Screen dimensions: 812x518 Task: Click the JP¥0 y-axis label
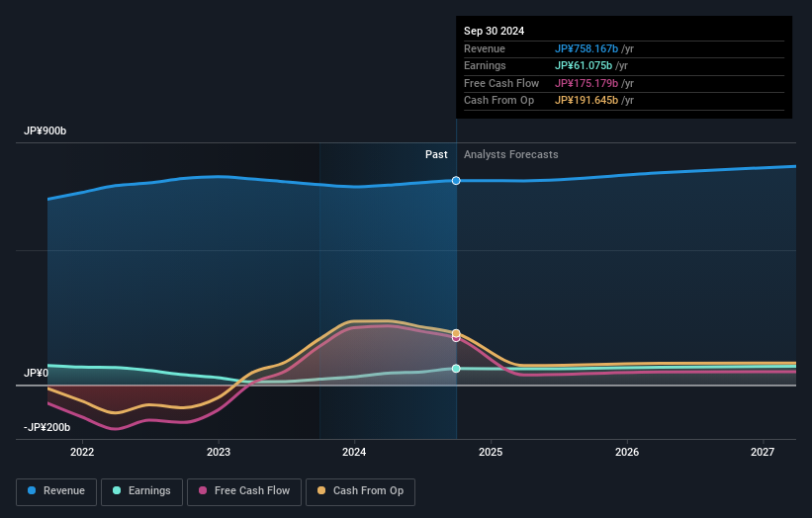coord(37,373)
